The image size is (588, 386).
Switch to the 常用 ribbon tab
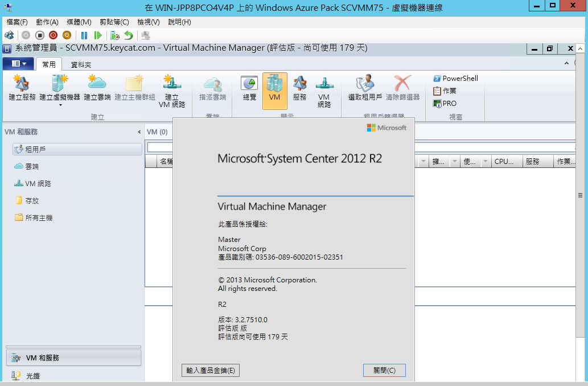click(49, 64)
